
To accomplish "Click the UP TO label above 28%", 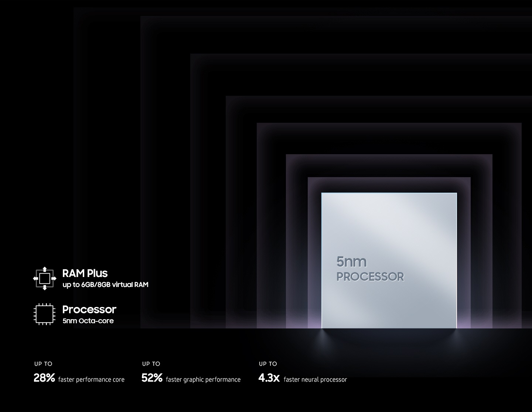I will click(x=43, y=364).
